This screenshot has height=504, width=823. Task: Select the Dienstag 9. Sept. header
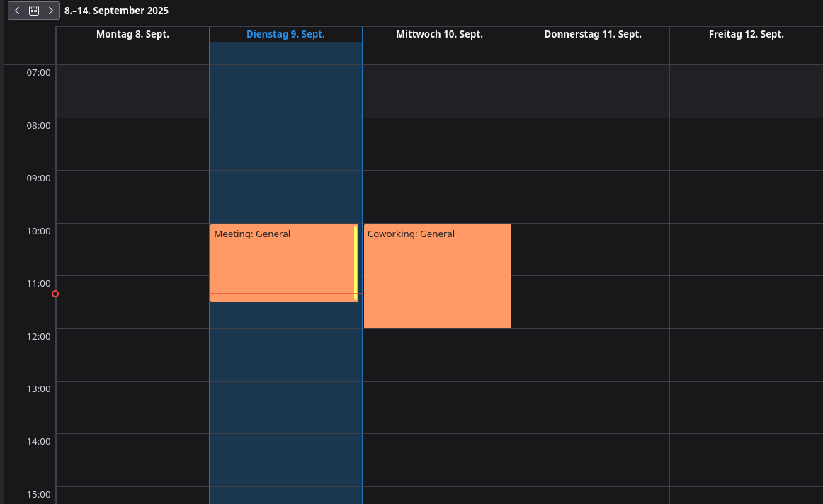click(285, 34)
